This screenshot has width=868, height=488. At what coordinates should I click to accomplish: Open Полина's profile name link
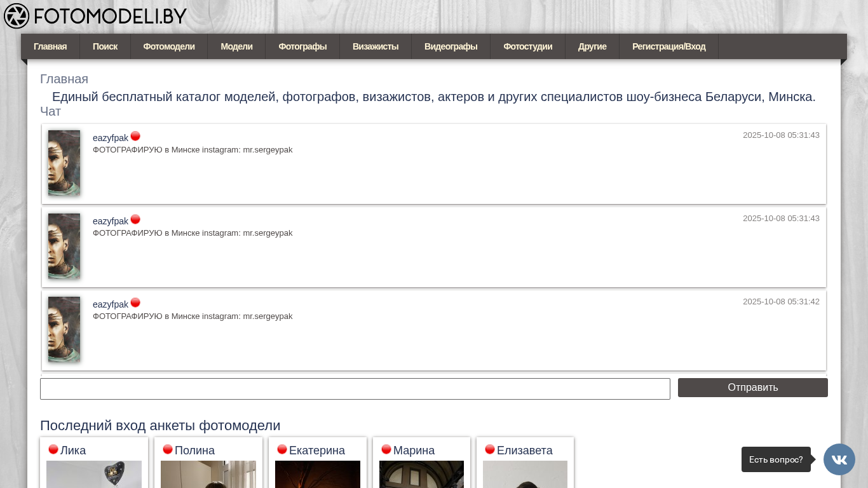[x=194, y=451]
